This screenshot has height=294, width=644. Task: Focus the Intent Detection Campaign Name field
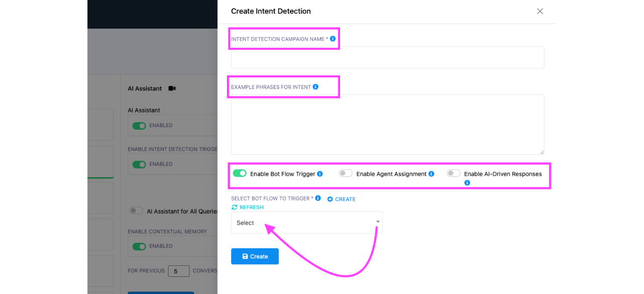387,57
